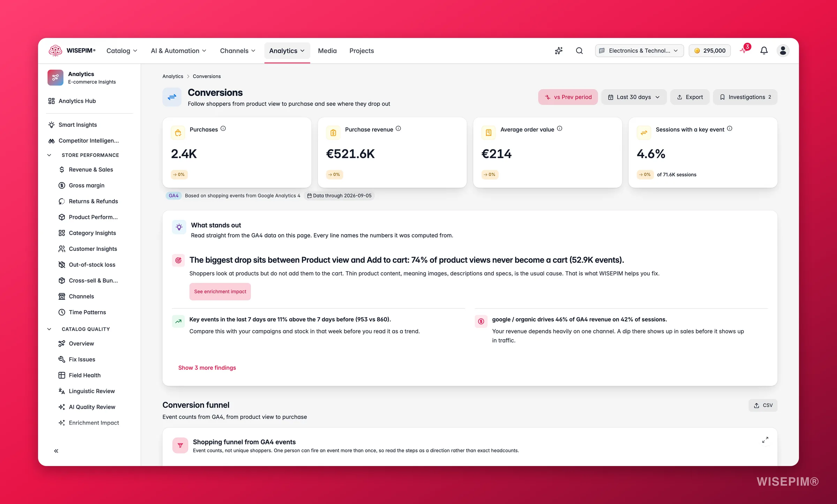Expand the AI & Automation menu
This screenshot has height=504, width=837.
[179, 51]
